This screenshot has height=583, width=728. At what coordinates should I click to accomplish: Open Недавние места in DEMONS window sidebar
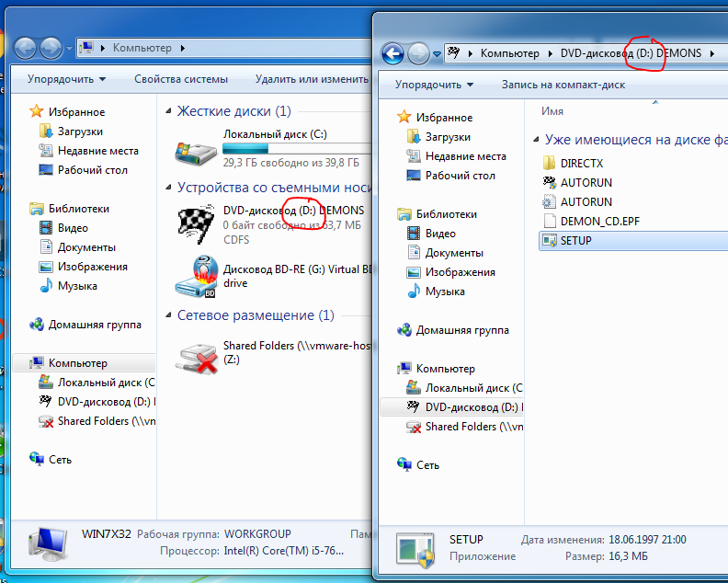(466, 156)
